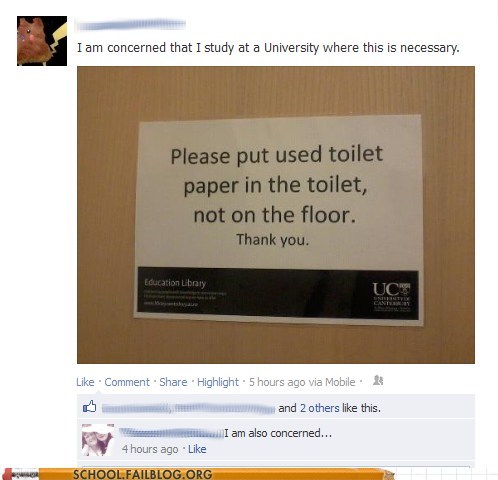This screenshot has height=480, width=498.
Task: Open the '2 others' likes list
Action: (319, 408)
